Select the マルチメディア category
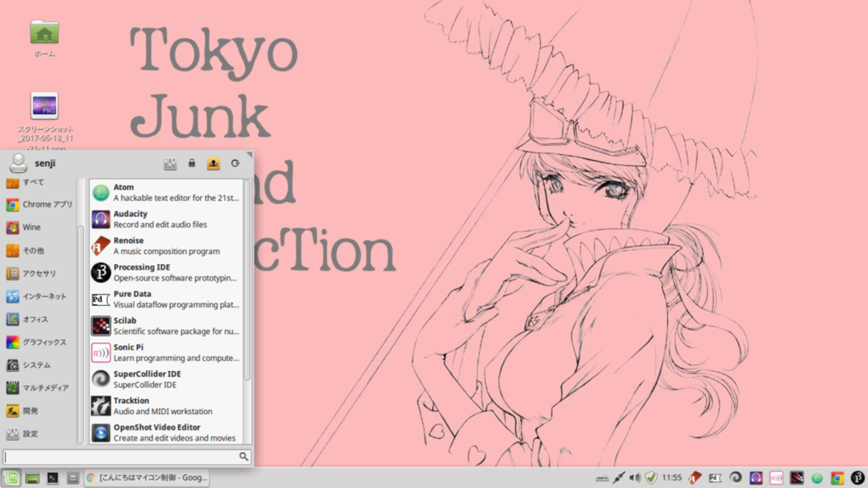Screen dimensions: 868x488 39,388
